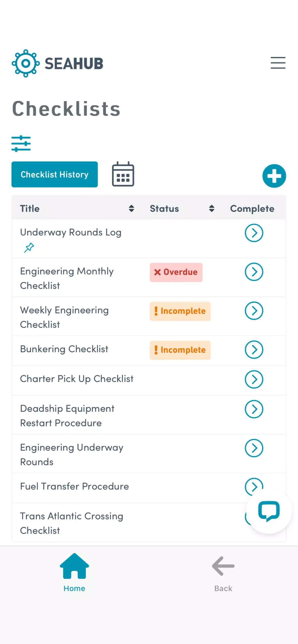The height and width of the screenshot is (644, 298).
Task: Open the calendar view icon
Action: coord(123,174)
